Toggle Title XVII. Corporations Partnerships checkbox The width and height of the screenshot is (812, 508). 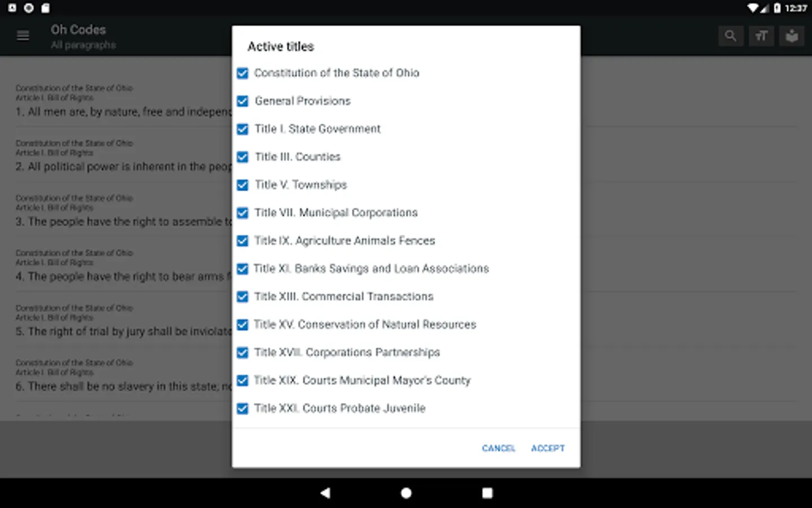[x=242, y=353]
